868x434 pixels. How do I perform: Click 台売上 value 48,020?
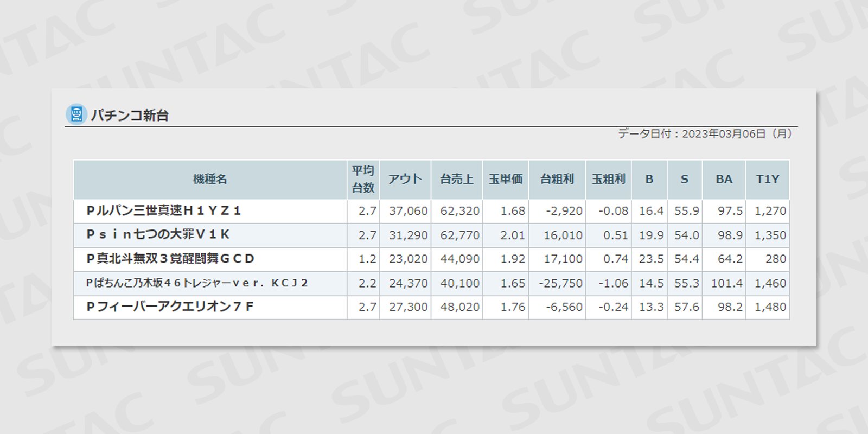pos(460,307)
